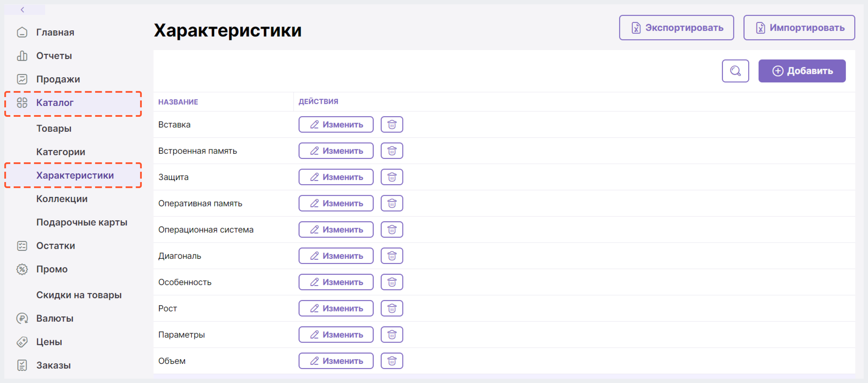Viewport: 868px width, 383px height.
Task: Edit Операционная система via Изменить
Action: (x=336, y=230)
